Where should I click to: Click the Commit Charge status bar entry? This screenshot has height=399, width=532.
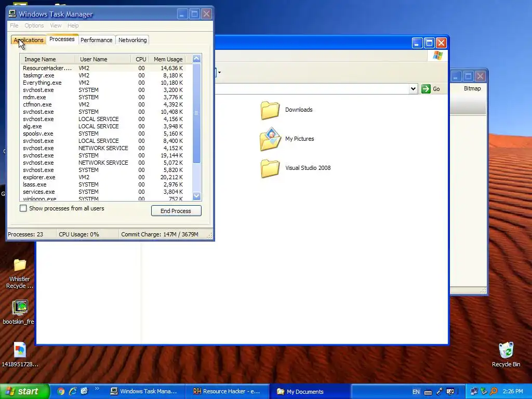pyautogui.click(x=160, y=234)
